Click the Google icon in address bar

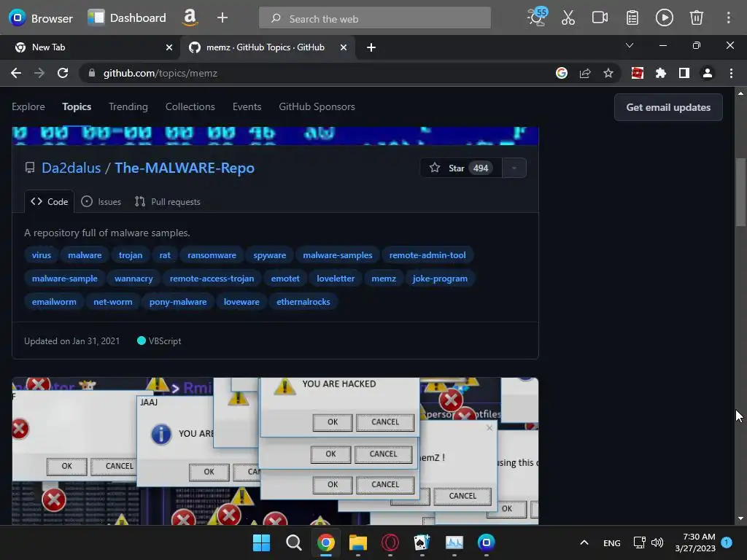[561, 73]
